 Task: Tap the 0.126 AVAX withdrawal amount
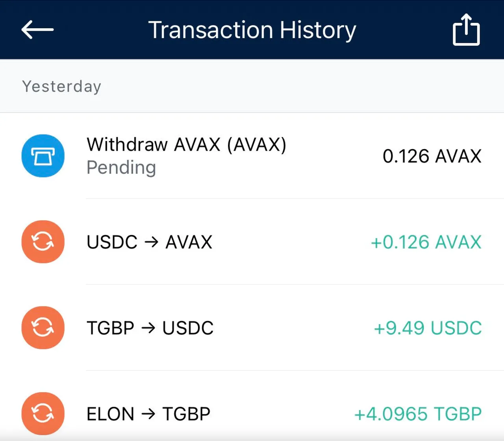click(432, 156)
